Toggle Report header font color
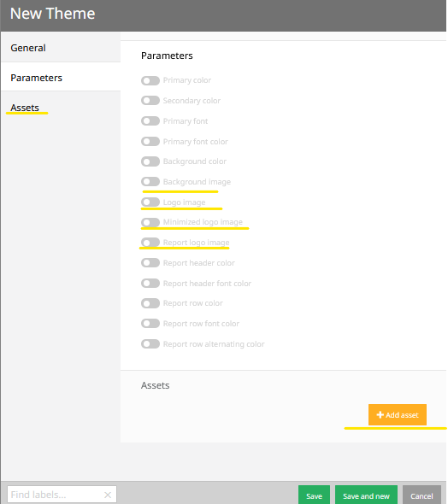The height and width of the screenshot is (504, 448). 150,283
